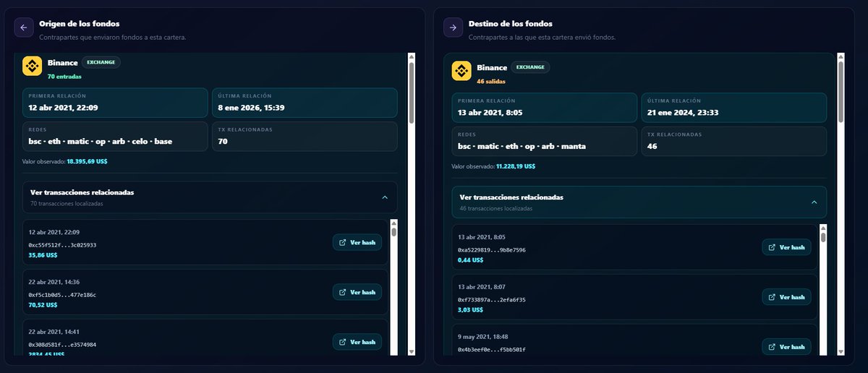Click the TX relacionadas value 70

pyautogui.click(x=223, y=141)
